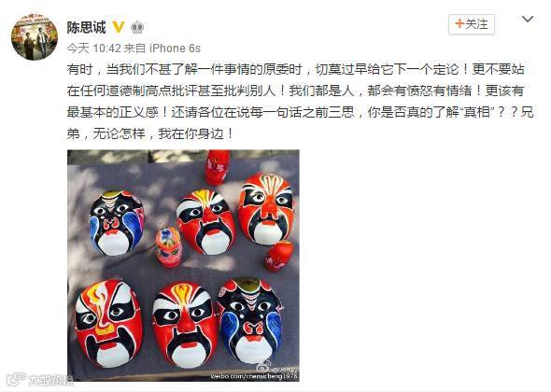
Task: Click the red figurine at photo top
Action: (218, 167)
